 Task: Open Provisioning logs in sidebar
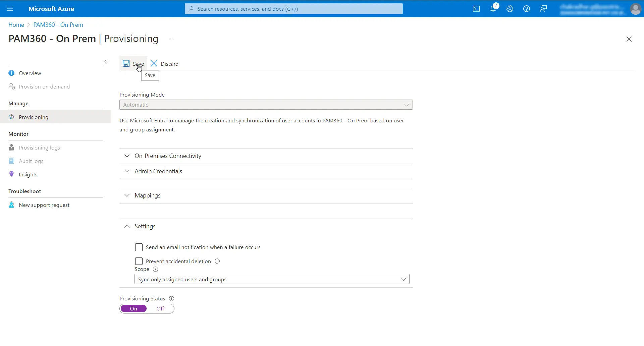[39, 148]
